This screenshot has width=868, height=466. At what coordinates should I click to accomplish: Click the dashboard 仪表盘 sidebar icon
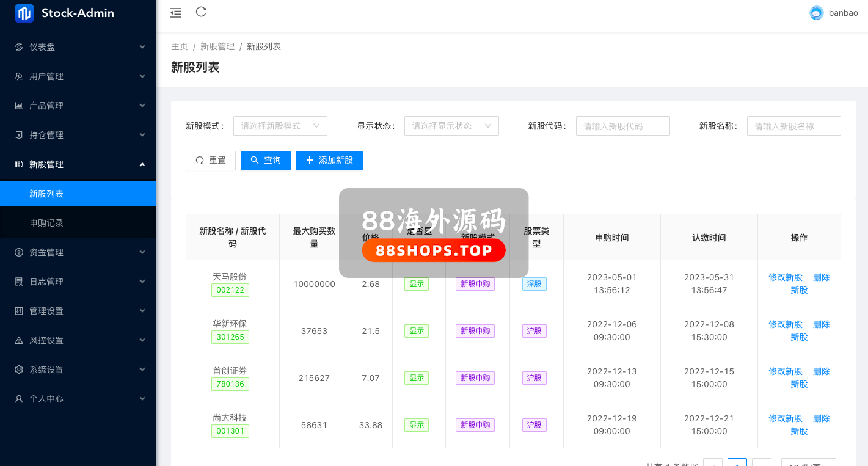pyautogui.click(x=19, y=47)
